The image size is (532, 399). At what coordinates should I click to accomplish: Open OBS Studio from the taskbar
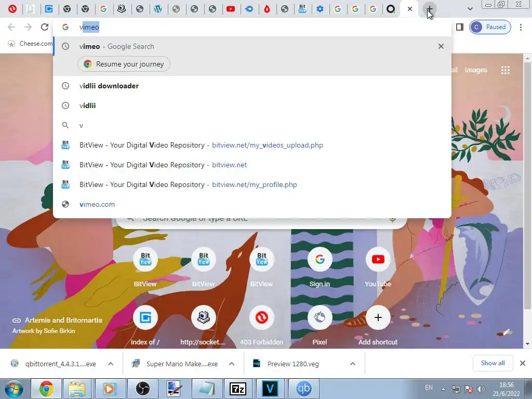click(x=143, y=389)
